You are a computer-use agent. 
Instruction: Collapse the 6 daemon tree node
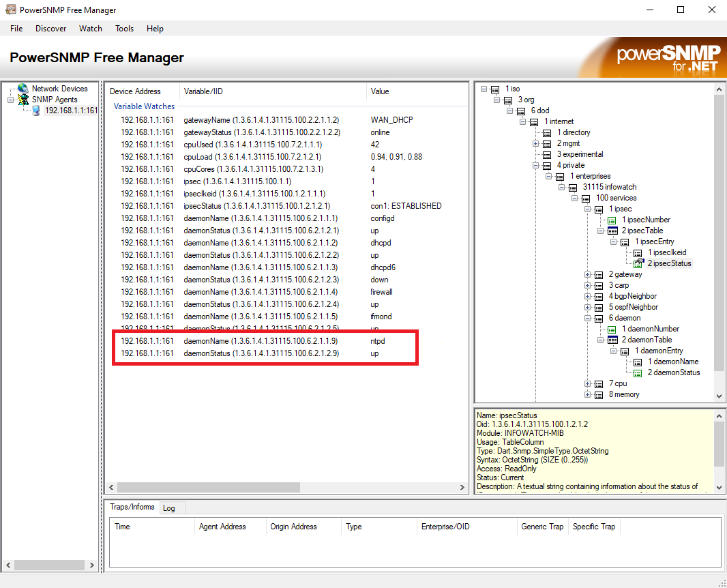coord(588,318)
